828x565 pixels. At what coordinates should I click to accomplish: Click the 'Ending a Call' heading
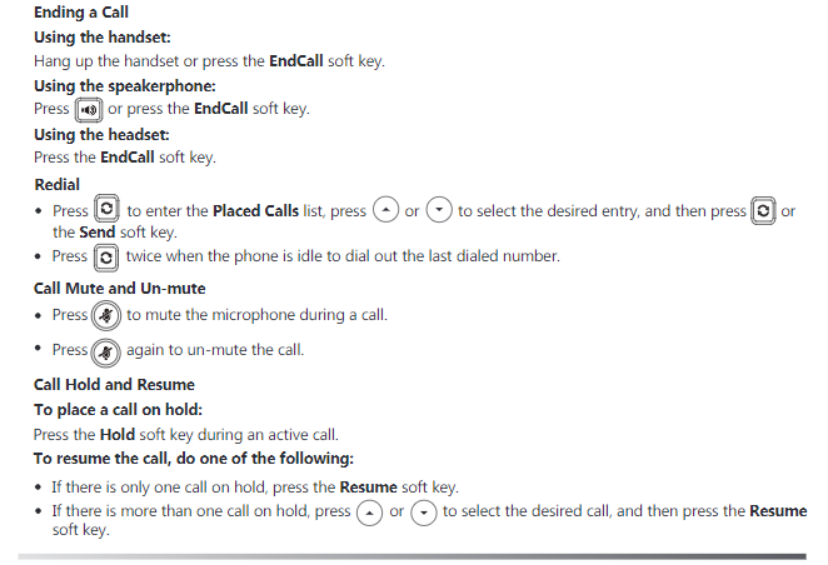(81, 12)
